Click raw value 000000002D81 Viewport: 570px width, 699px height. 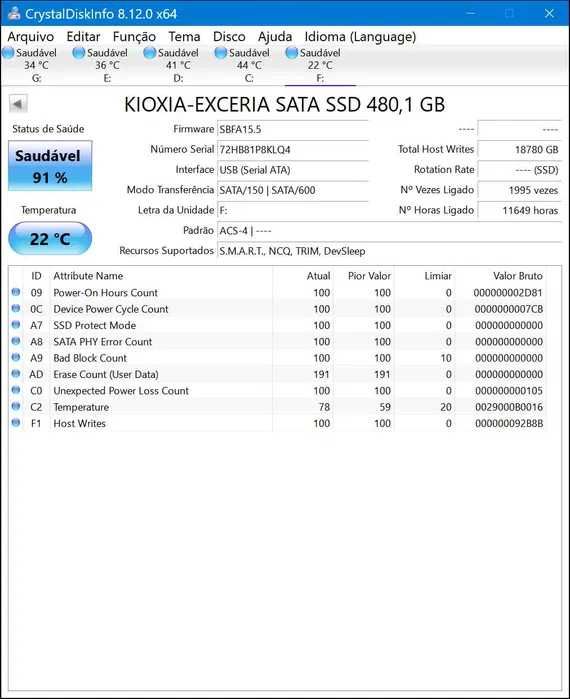[508, 293]
